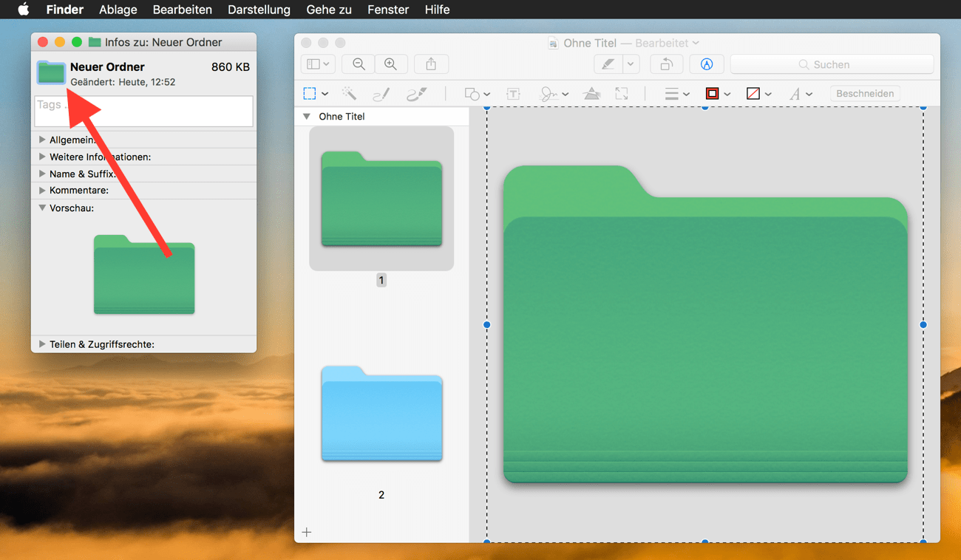This screenshot has width=961, height=560.
Task: Toggle the Markup toolbar button
Action: [707, 64]
